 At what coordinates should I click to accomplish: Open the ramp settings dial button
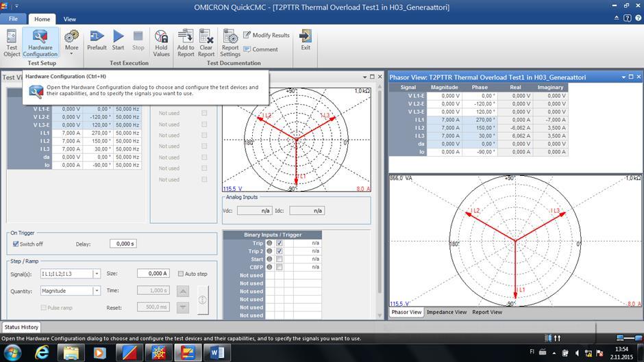point(203,300)
